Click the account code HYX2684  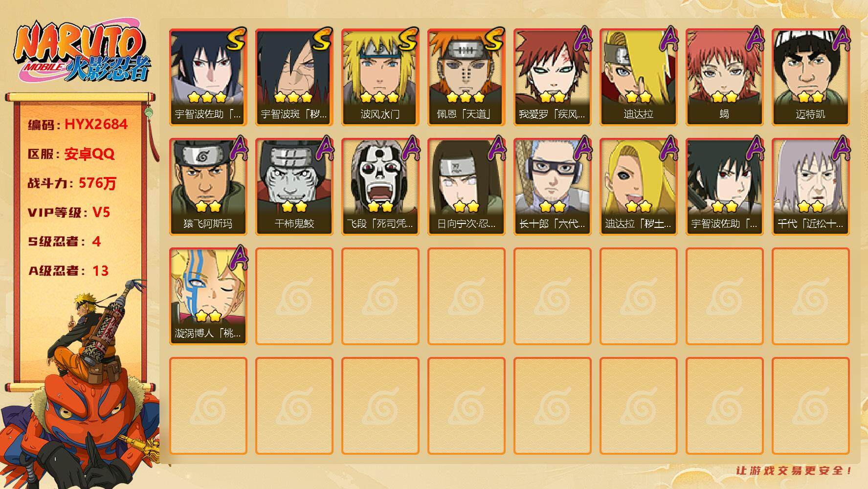tap(96, 124)
